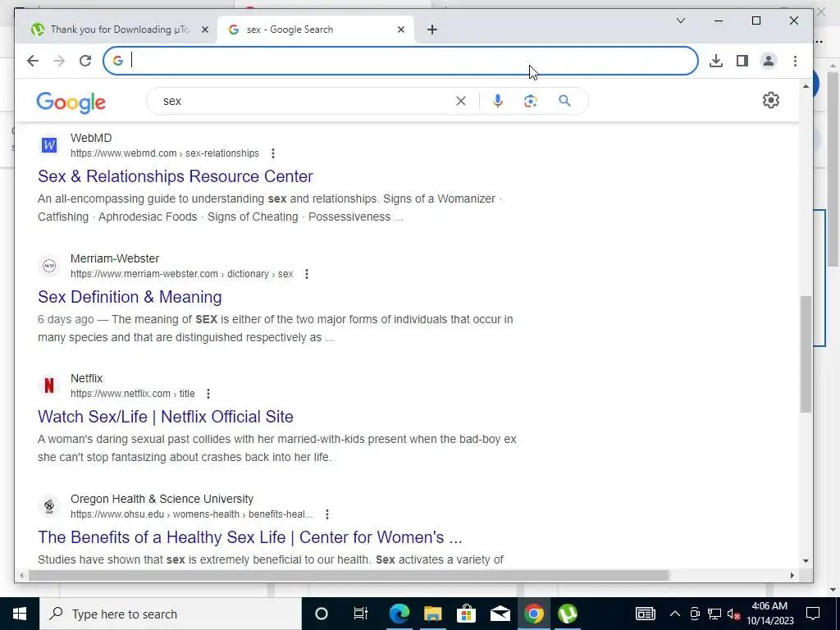Open µTorrent from taskbar

pos(568,614)
